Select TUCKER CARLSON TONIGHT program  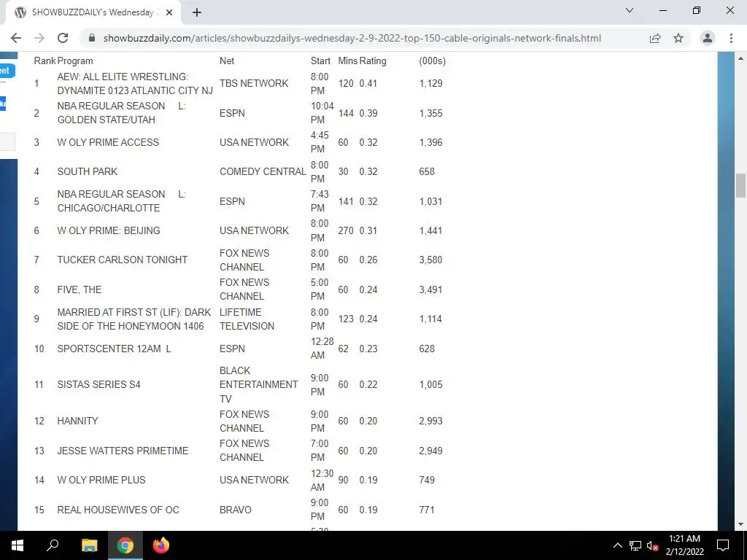pos(123,260)
